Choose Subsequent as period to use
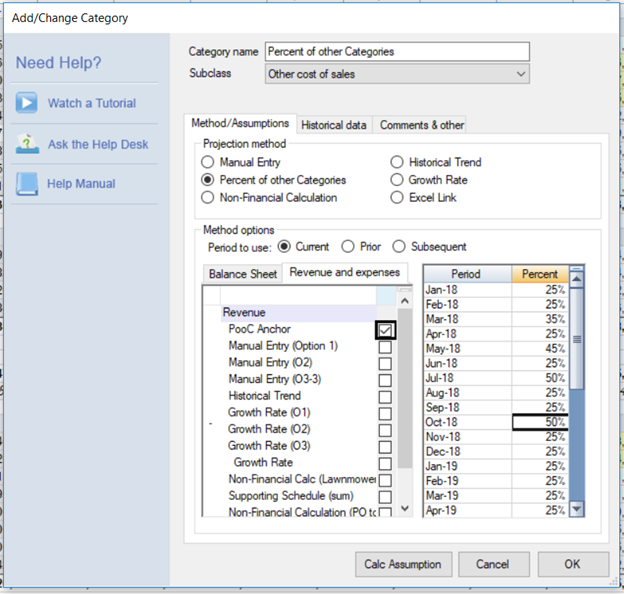Image resolution: width=624 pixels, height=594 pixels. click(399, 247)
